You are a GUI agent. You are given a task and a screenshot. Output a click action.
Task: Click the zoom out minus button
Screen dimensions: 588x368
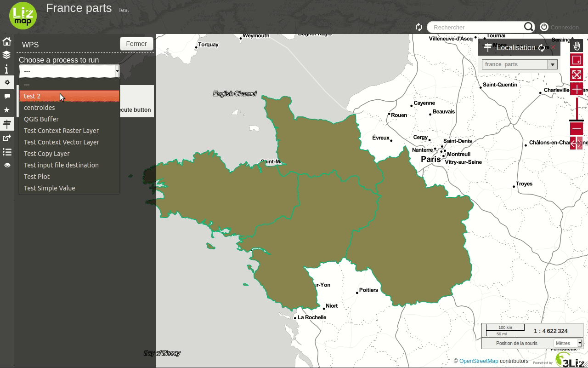[x=577, y=129]
